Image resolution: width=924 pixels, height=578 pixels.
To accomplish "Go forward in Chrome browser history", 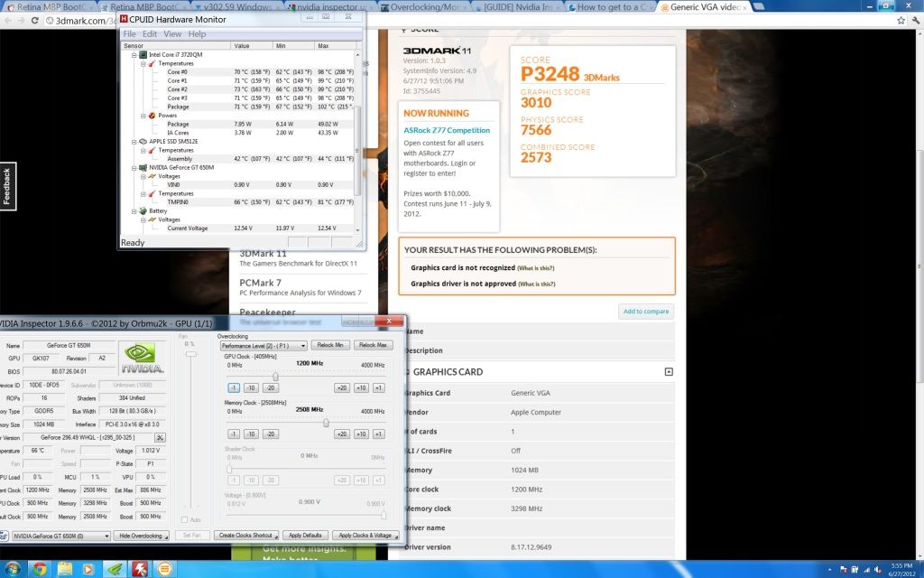I will pyautogui.click(x=21, y=20).
